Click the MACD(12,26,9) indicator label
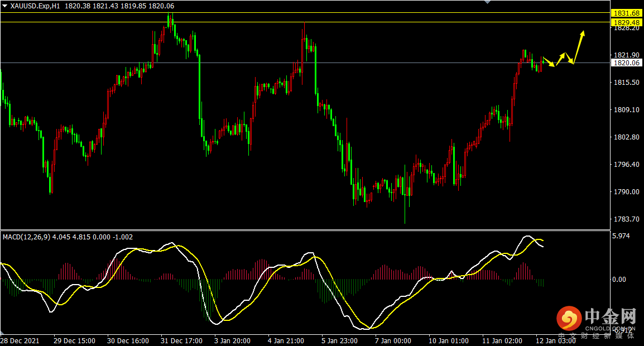This screenshot has width=644, height=346. point(26,237)
